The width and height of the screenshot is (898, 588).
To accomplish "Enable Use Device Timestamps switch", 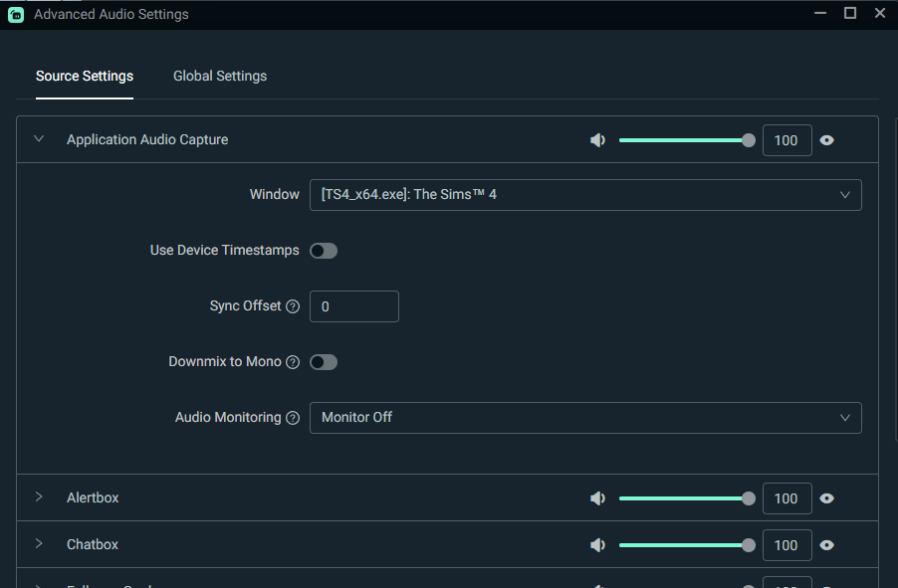I will pyautogui.click(x=324, y=251).
